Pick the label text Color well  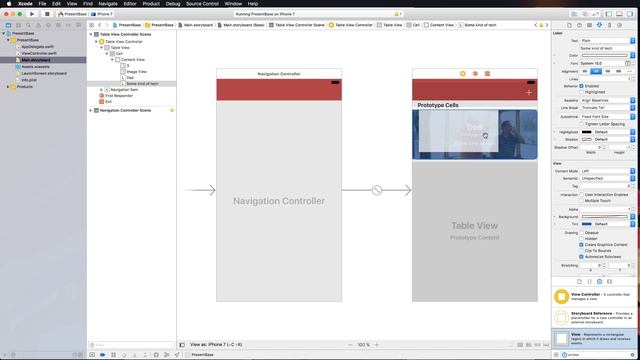tap(604, 55)
